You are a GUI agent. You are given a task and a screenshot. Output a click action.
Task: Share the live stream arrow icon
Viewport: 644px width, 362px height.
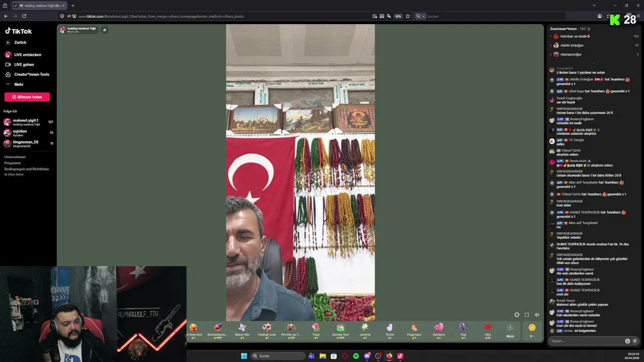pos(104,30)
